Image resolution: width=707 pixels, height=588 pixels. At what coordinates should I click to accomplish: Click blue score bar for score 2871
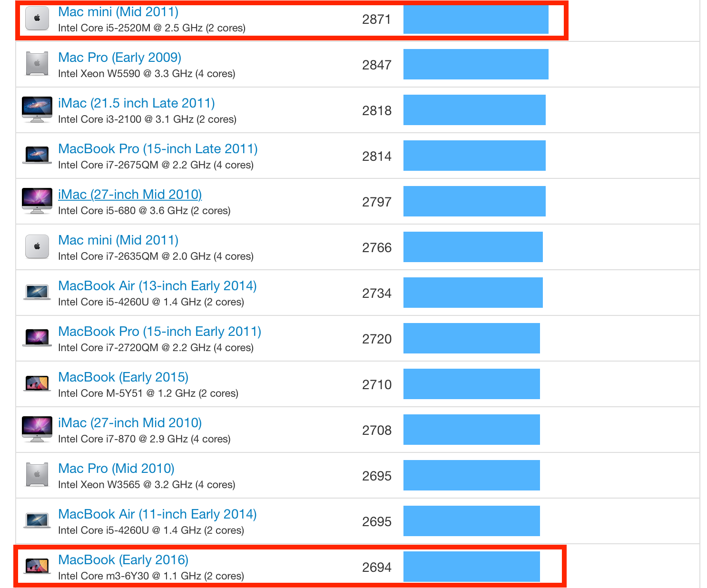[x=476, y=20]
